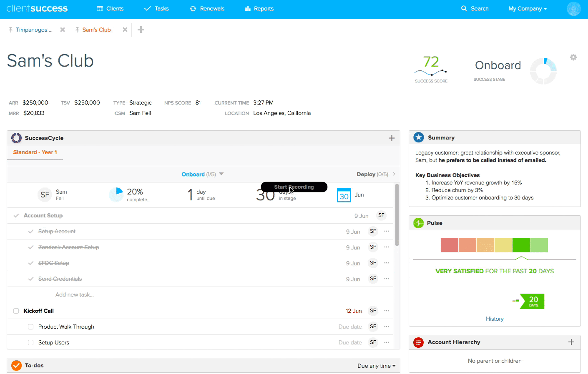Open the Renewals section

tap(207, 8)
